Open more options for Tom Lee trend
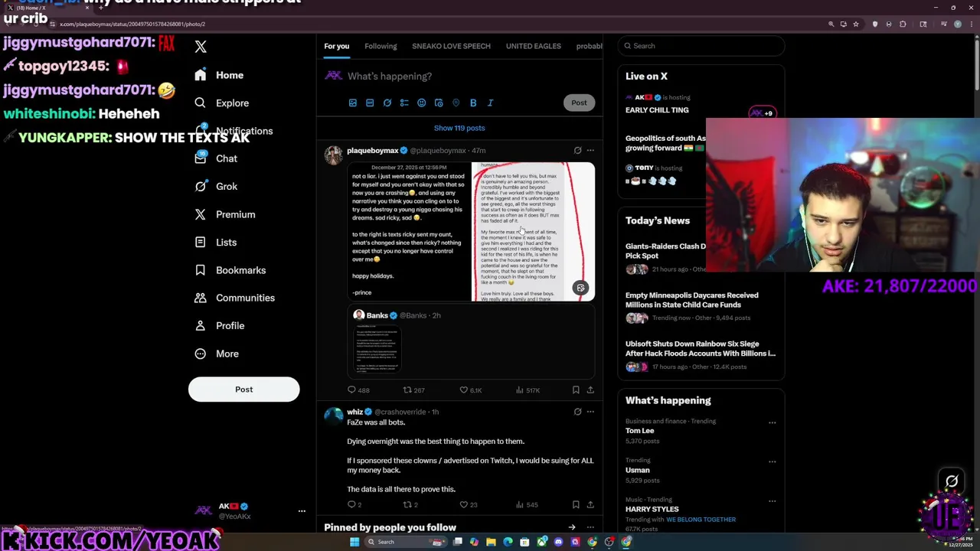The height and width of the screenshot is (551, 980). [x=772, y=422]
